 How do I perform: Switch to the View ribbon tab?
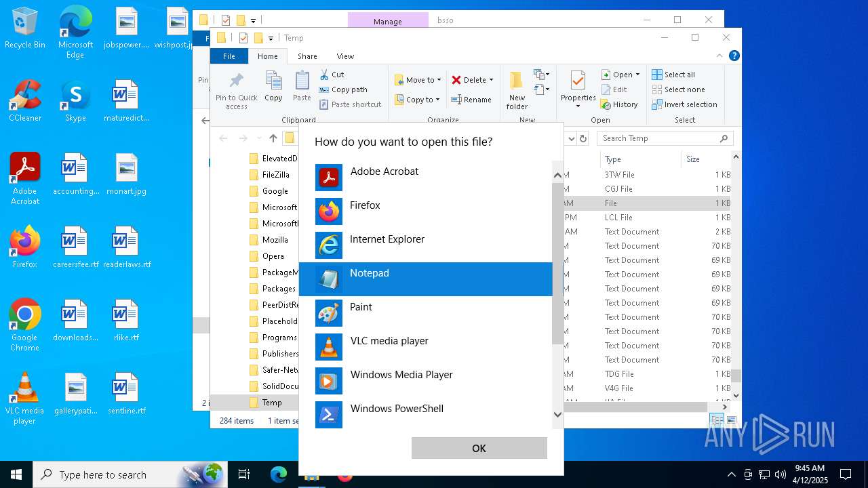click(x=345, y=56)
